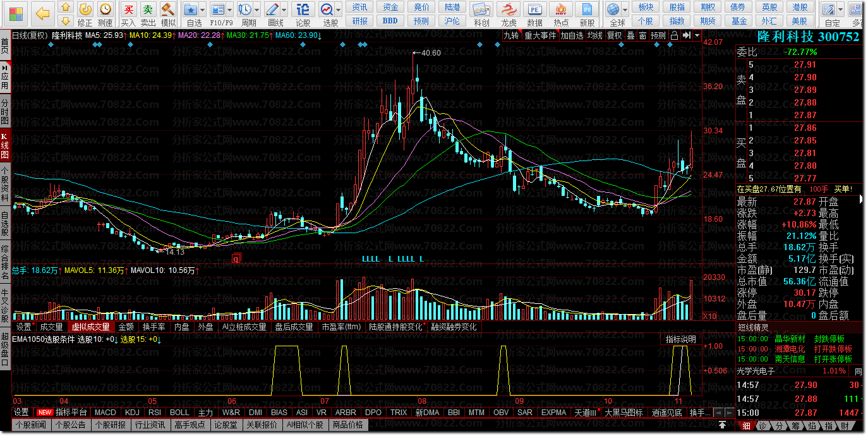The height and width of the screenshot is (436, 868).
Task: Click the small down arrow toolbar button
Action: 66,22
